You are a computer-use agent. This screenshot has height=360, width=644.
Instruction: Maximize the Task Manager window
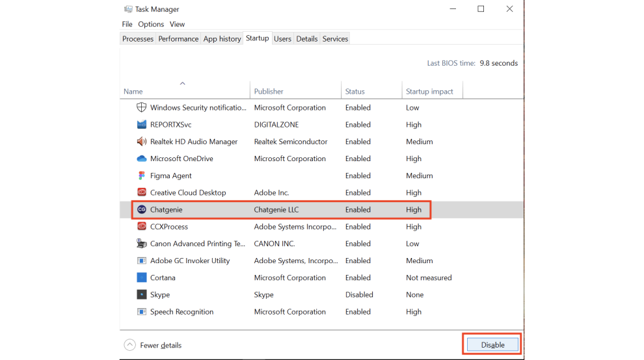[x=481, y=8]
